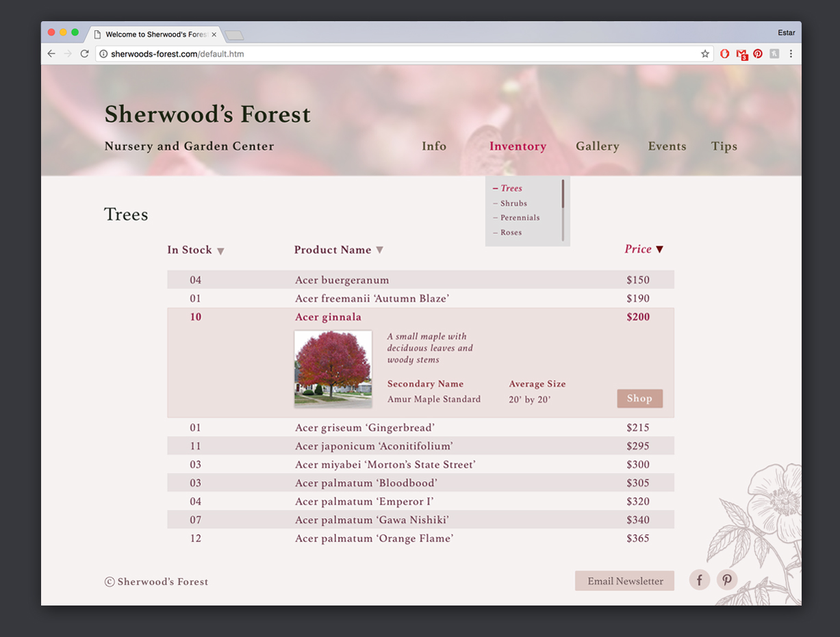The height and width of the screenshot is (637, 840).
Task: Open the Facebook icon in the footer
Action: point(699,580)
